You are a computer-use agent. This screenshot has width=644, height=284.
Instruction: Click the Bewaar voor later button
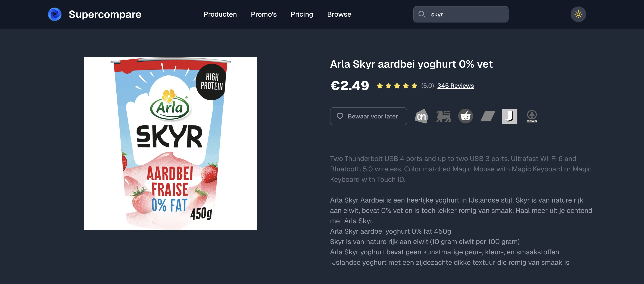368,116
